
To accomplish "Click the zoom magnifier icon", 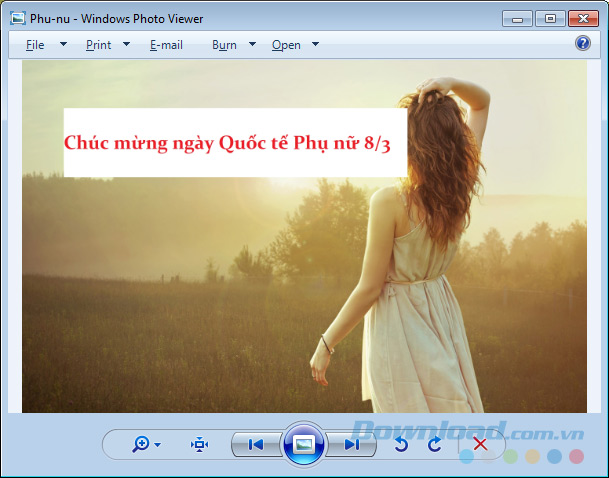I will tap(141, 444).
